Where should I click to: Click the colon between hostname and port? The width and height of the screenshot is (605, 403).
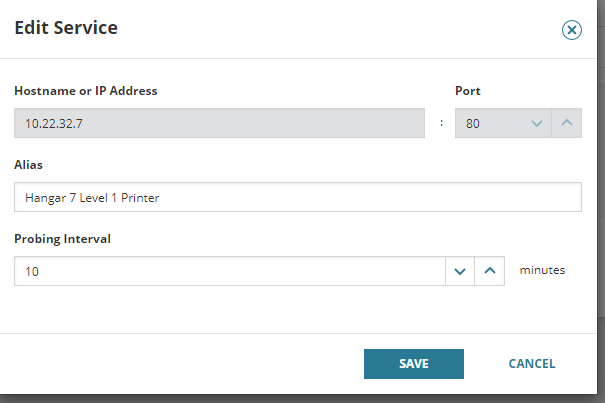click(441, 124)
